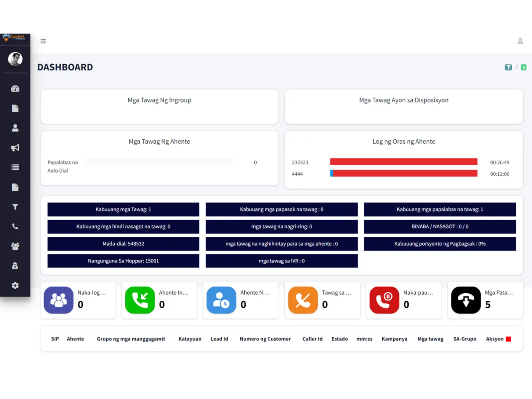This screenshot has width=532, height=399.
Task: Click the red time bar for agent 232323
Action: point(404,162)
